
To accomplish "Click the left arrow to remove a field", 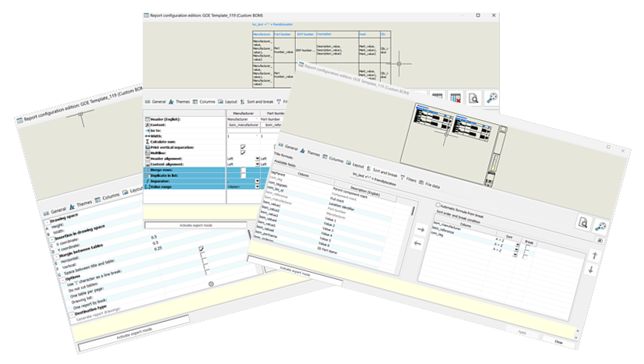I will (x=417, y=243).
